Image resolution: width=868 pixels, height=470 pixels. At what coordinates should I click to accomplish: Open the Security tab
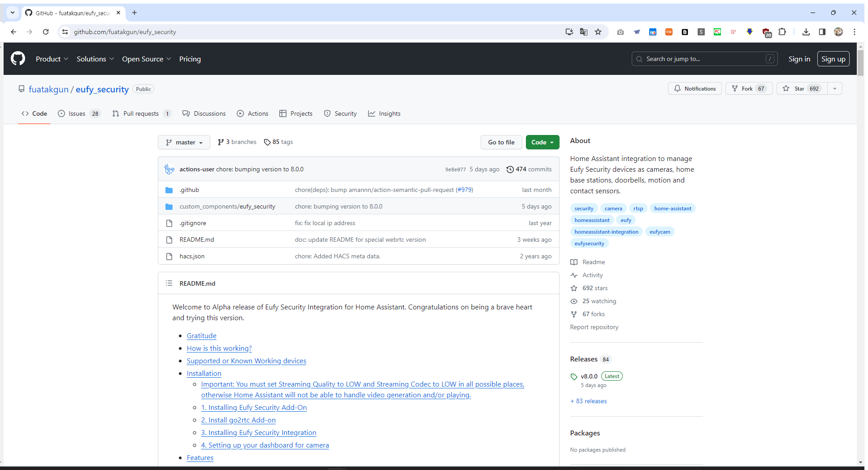(x=340, y=113)
